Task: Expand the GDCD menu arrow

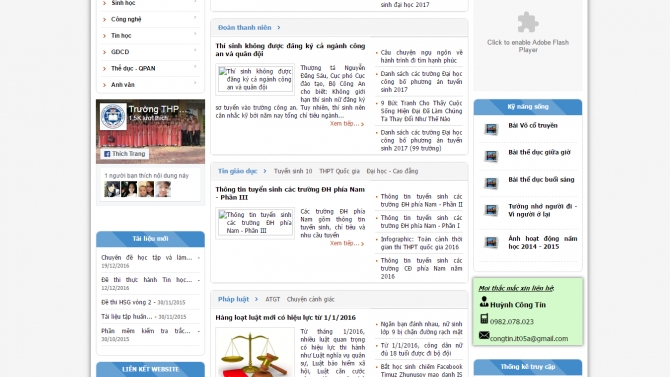Action: 195,50
